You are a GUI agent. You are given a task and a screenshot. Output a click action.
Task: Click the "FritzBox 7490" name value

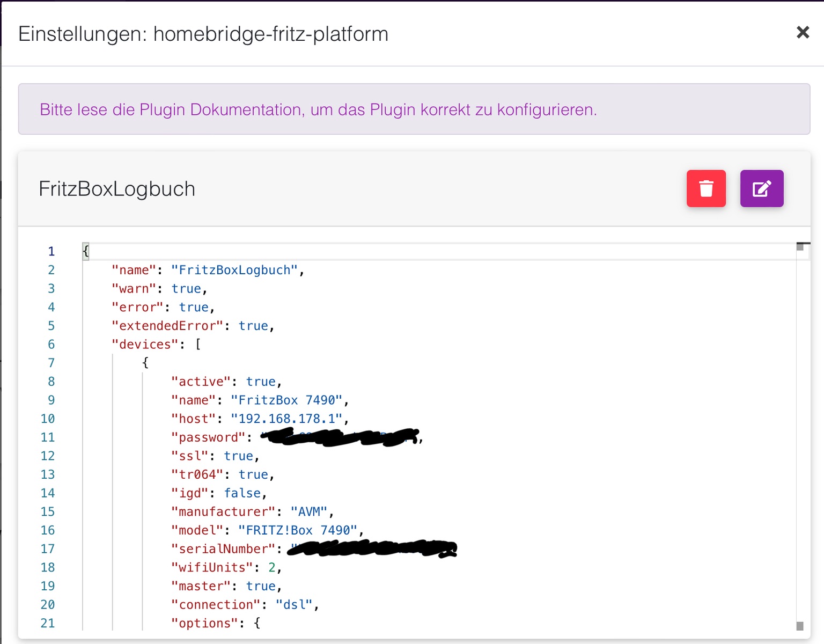click(286, 400)
